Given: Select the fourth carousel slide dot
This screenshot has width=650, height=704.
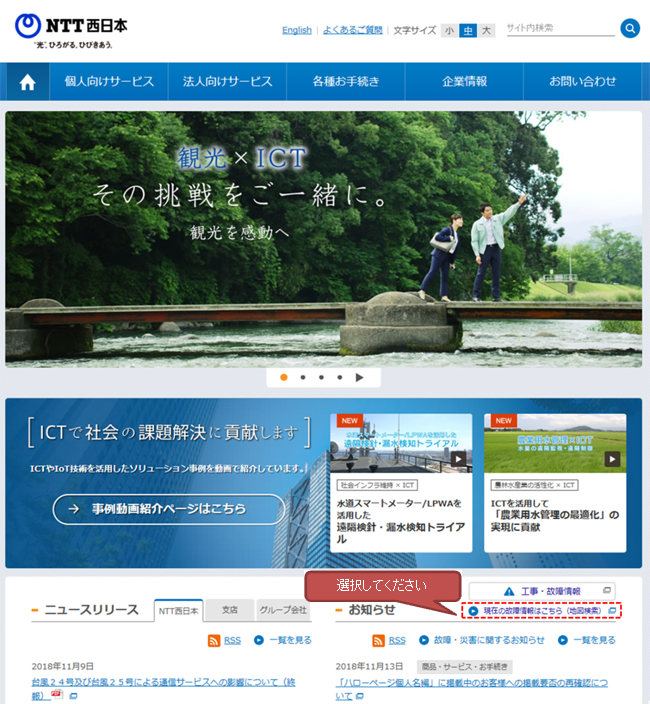Looking at the screenshot, I should pyautogui.click(x=340, y=378).
